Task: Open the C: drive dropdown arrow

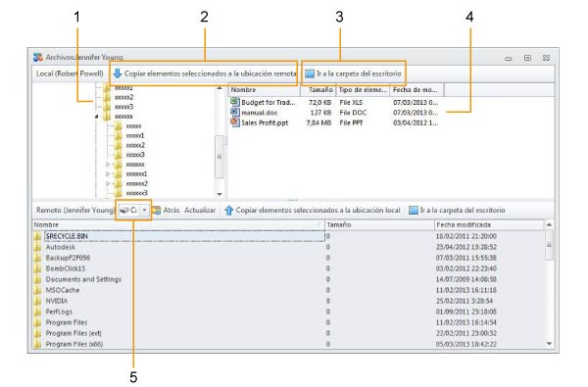Action: pyautogui.click(x=144, y=211)
